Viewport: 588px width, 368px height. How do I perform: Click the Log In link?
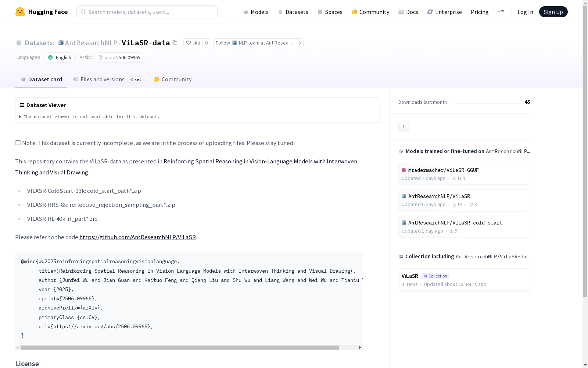coord(525,12)
